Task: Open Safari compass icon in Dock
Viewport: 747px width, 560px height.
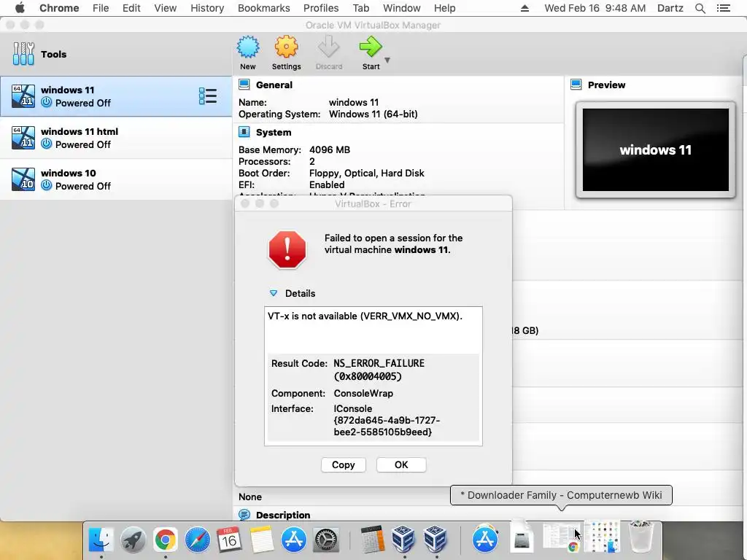Action: coord(197,540)
